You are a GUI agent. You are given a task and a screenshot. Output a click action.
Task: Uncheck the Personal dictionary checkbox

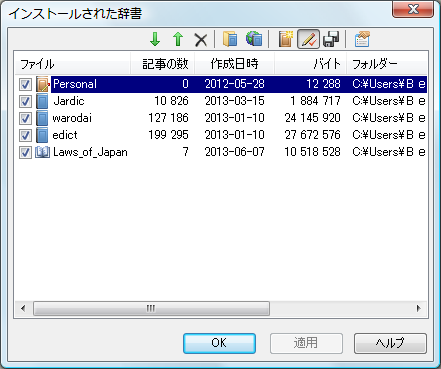click(x=25, y=84)
